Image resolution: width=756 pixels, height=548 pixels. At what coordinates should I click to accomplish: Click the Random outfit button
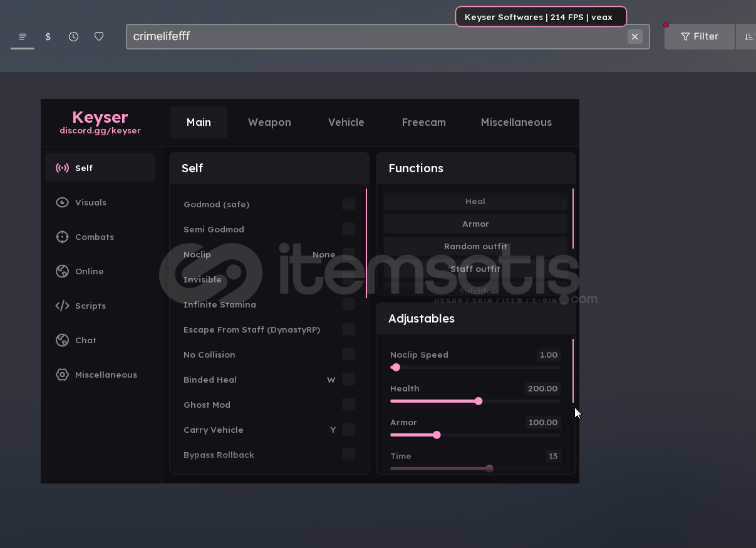coord(475,246)
